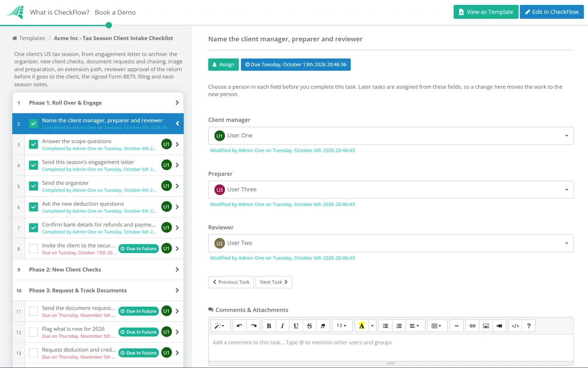Grab the comment box resize handle
The height and width of the screenshot is (368, 588).
click(391, 363)
